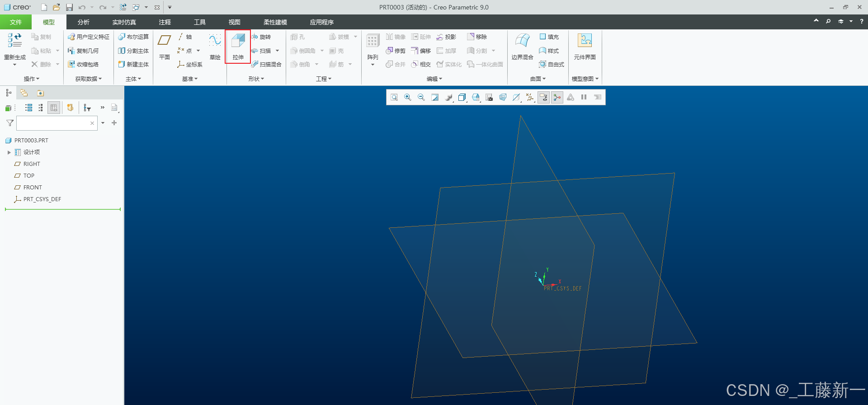
Task: Toggle annotation display in graphics toolbar
Action: click(543, 97)
